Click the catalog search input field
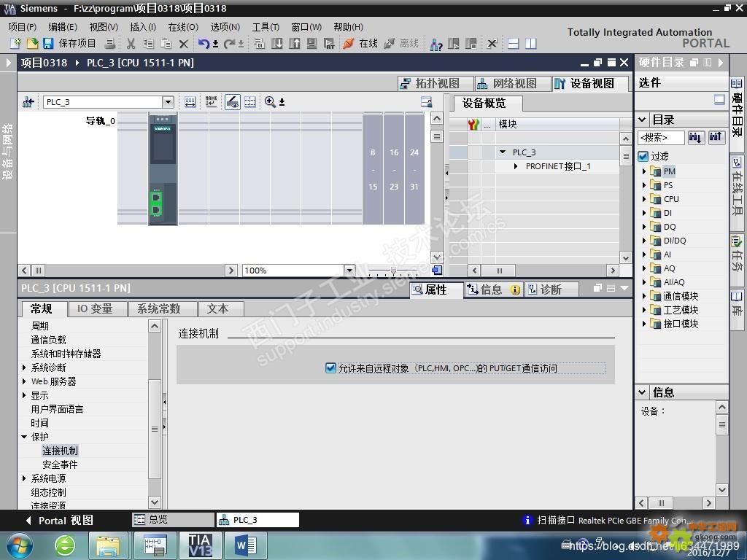Viewport: 747px width, 560px height. click(x=660, y=138)
